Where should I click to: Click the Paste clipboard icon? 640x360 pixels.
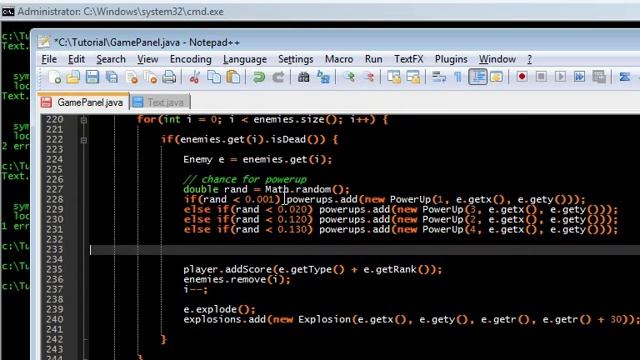pos(233,77)
